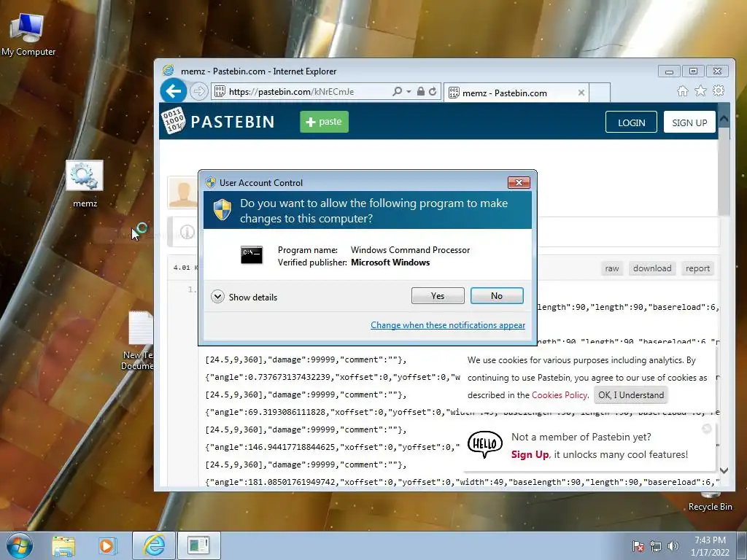Close the memz - Pastebin.com tab
Screen dimensions: 747x560
[581, 93]
